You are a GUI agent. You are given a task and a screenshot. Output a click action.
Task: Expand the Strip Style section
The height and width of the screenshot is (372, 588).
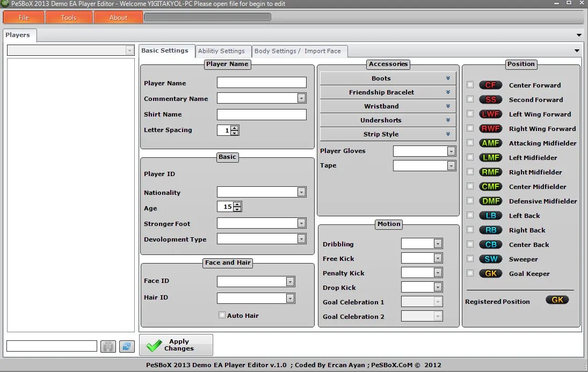(388, 134)
